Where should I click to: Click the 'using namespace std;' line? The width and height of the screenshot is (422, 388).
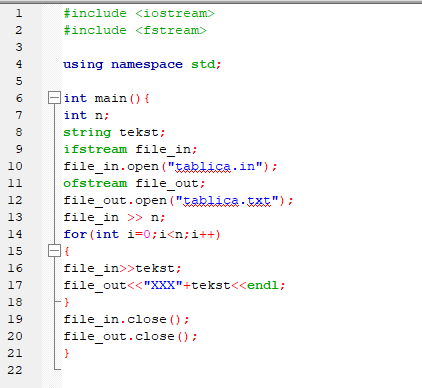[x=142, y=64]
